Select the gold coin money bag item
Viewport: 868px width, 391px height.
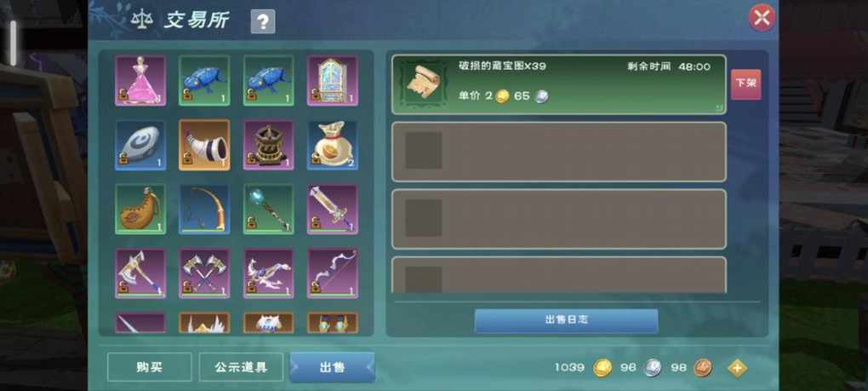(x=332, y=145)
